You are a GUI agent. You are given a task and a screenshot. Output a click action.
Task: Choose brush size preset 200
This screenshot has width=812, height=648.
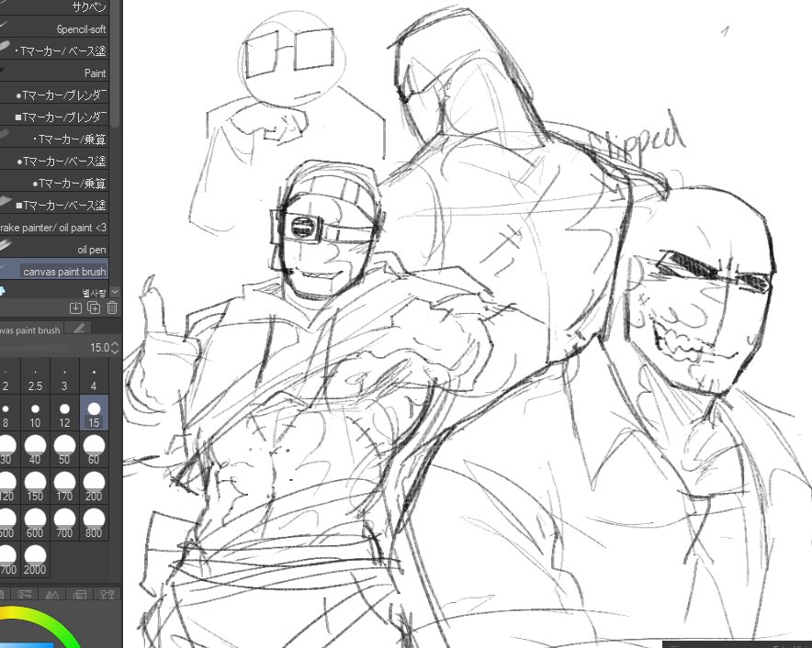point(94,487)
